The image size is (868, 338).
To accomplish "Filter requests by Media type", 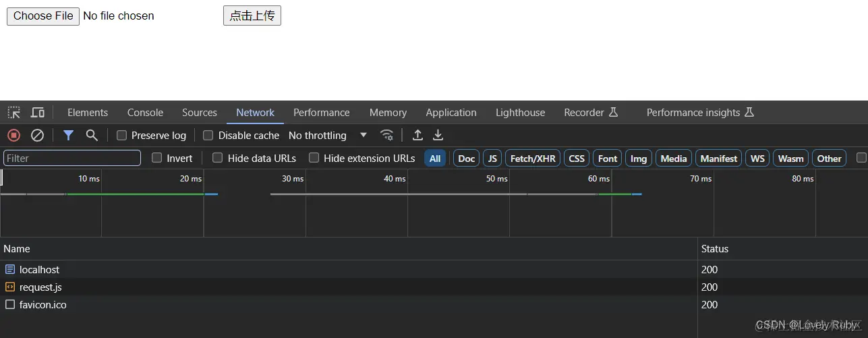I will tap(674, 159).
